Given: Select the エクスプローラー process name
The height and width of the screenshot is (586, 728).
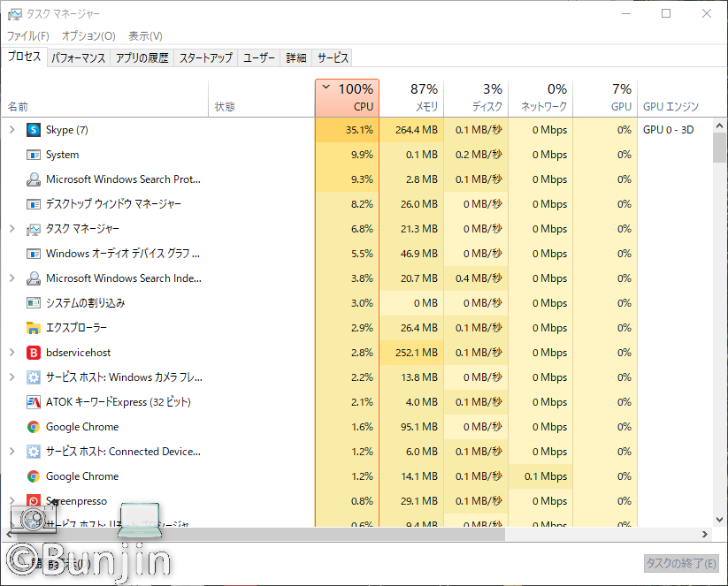Looking at the screenshot, I should tap(76, 328).
